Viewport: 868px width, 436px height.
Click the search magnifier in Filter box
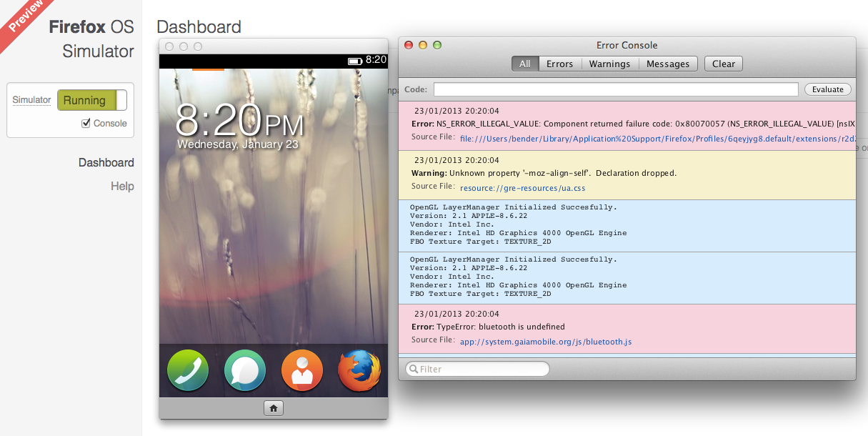coord(412,369)
